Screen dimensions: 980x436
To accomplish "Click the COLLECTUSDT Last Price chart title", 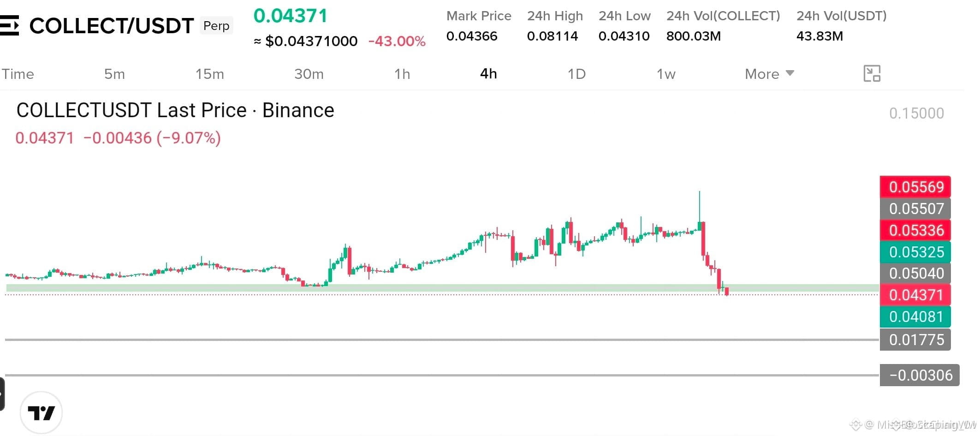I will (175, 110).
